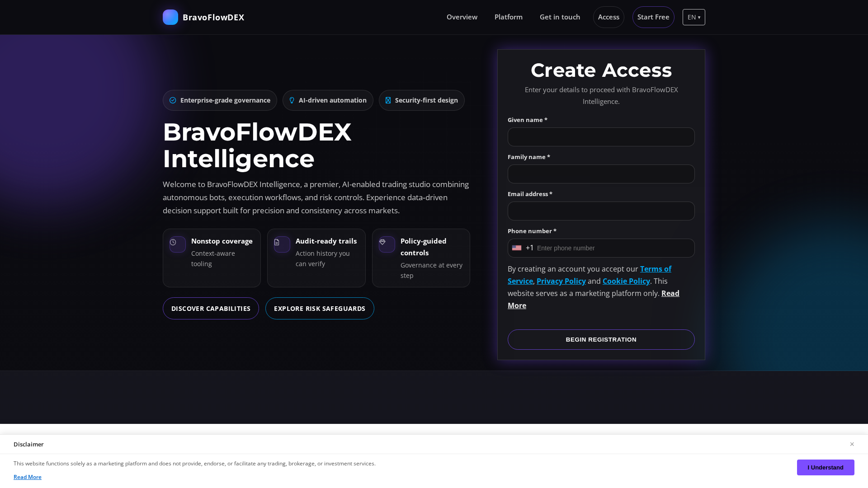The image size is (868, 488).
Task: Click the Nonstop coverage card title
Action: coord(222,241)
